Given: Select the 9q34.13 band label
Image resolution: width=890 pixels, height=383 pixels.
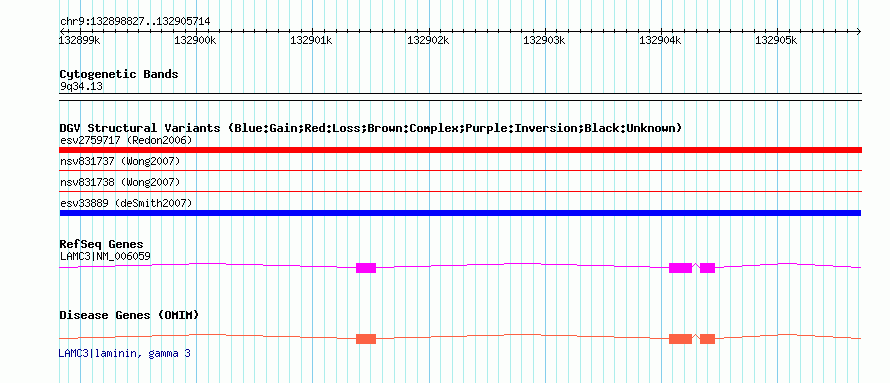Looking at the screenshot, I should (x=81, y=87).
